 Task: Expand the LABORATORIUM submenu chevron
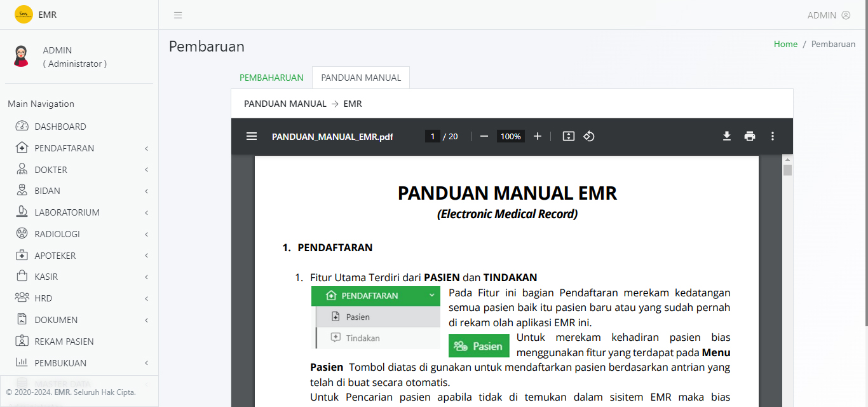pos(146,212)
